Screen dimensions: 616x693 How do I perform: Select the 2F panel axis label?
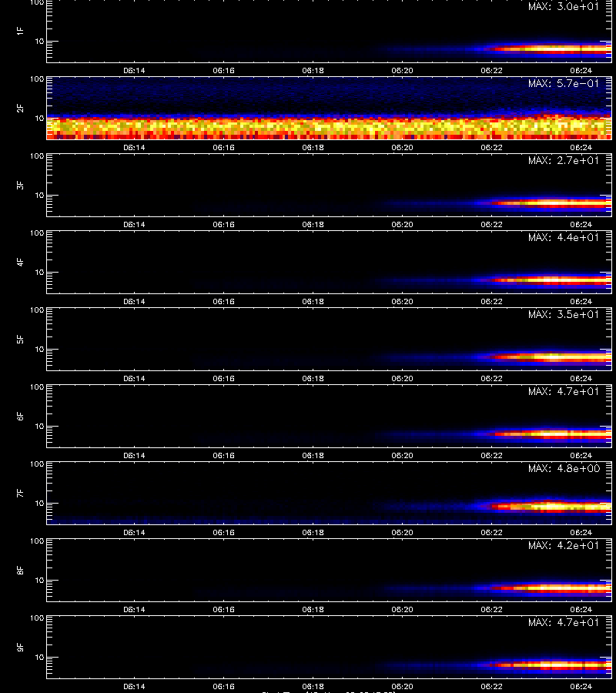20,109
